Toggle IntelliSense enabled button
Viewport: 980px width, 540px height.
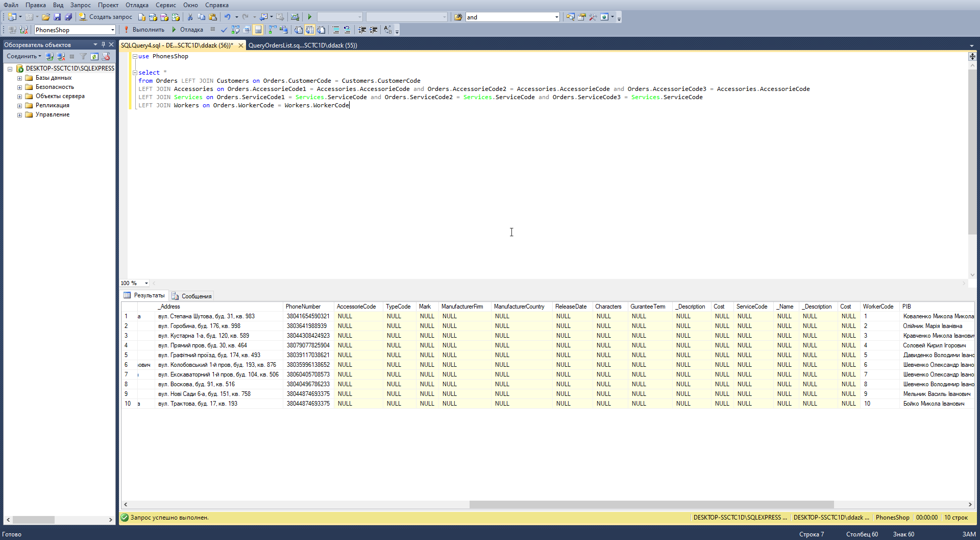(x=258, y=30)
